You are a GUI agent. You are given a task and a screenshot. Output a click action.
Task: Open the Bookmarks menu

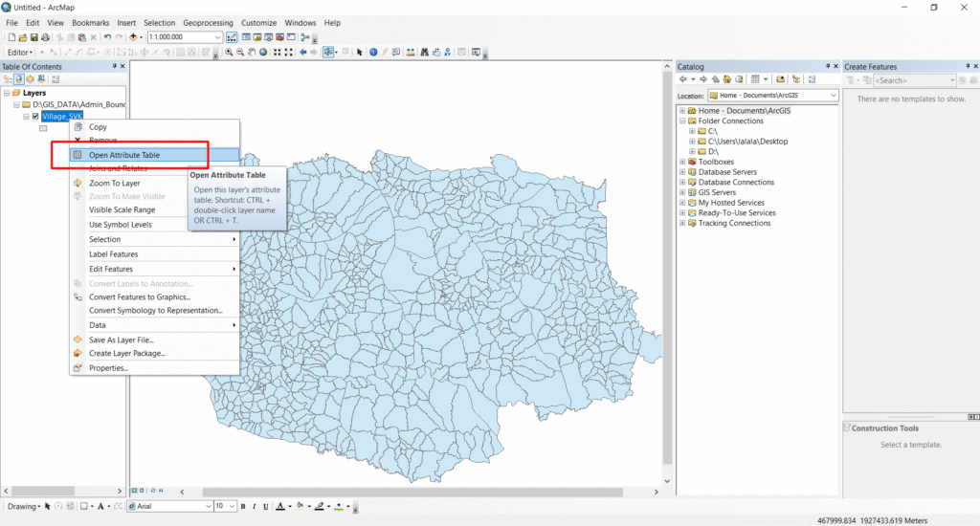click(91, 23)
